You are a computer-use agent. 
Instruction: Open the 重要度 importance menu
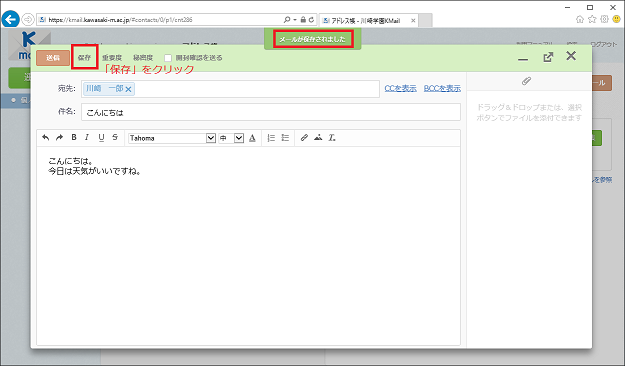pos(112,58)
